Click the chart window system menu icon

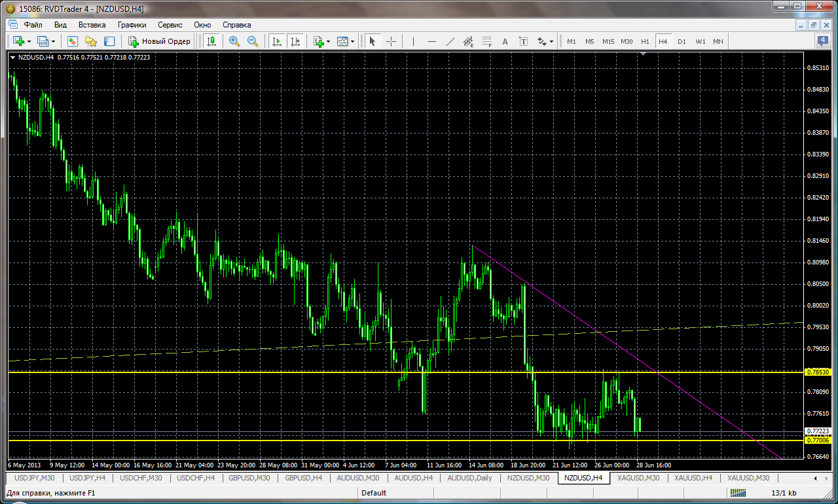coord(12,25)
